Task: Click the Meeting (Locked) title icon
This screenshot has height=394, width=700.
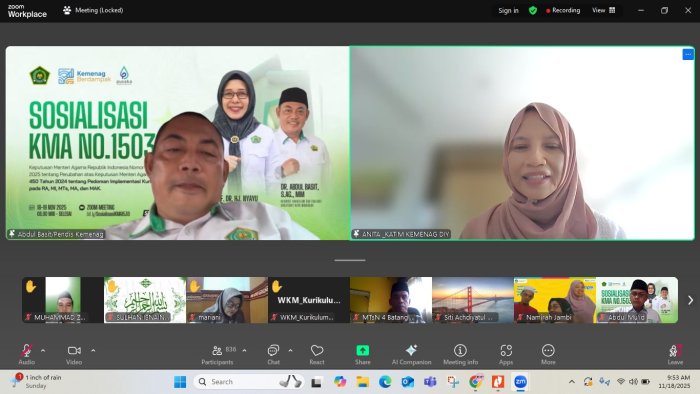Action: click(67, 10)
